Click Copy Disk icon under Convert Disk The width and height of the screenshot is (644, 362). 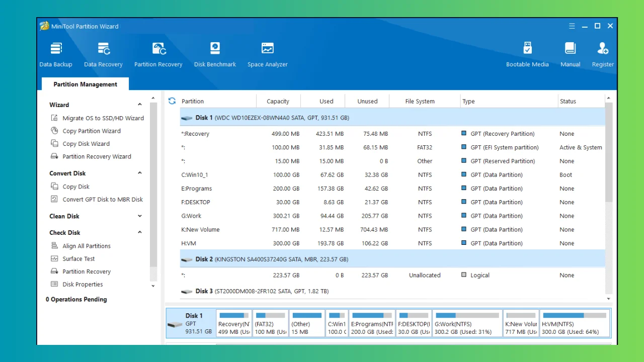pyautogui.click(x=55, y=186)
